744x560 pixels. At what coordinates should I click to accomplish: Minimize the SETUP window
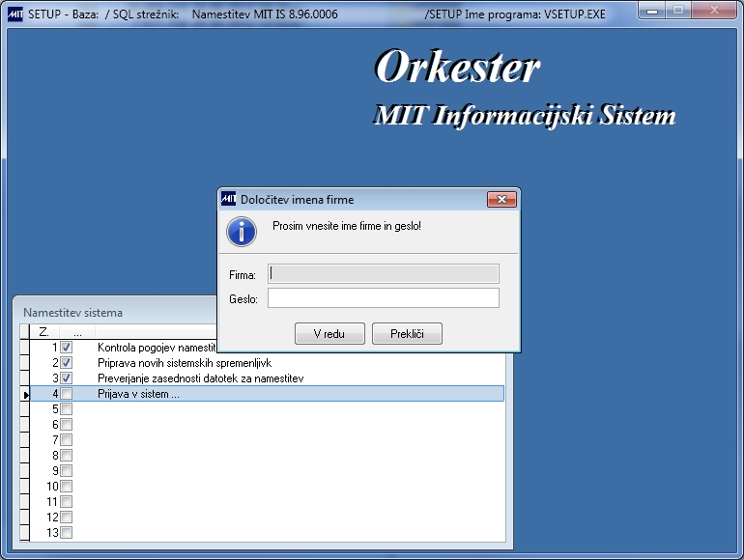[x=652, y=11]
